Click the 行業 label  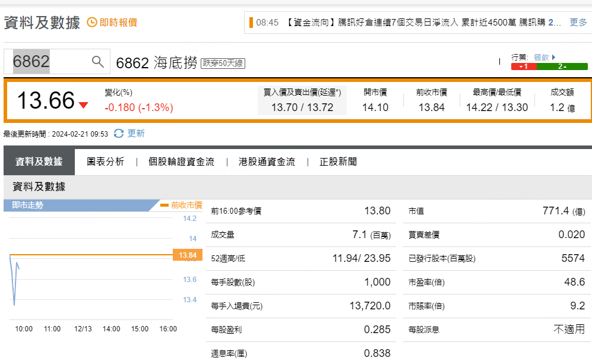pos(520,57)
